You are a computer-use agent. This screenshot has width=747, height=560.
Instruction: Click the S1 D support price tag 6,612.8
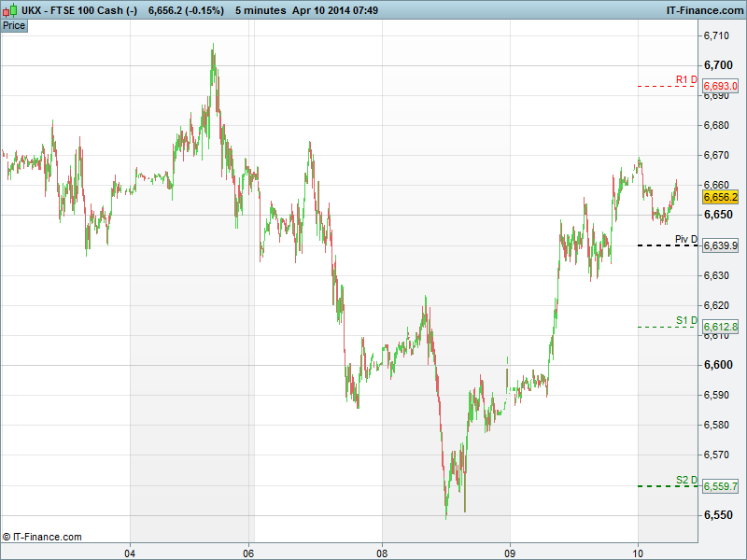720,327
